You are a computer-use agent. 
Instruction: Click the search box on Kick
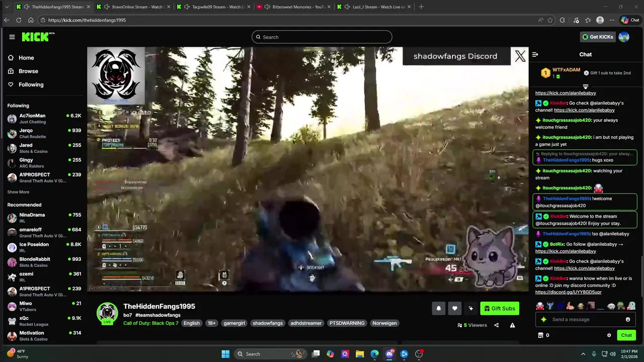(x=322, y=37)
